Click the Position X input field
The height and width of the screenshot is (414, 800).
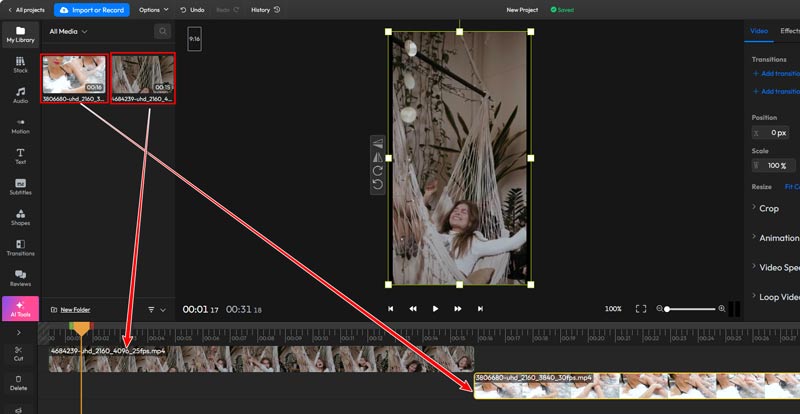click(770, 133)
